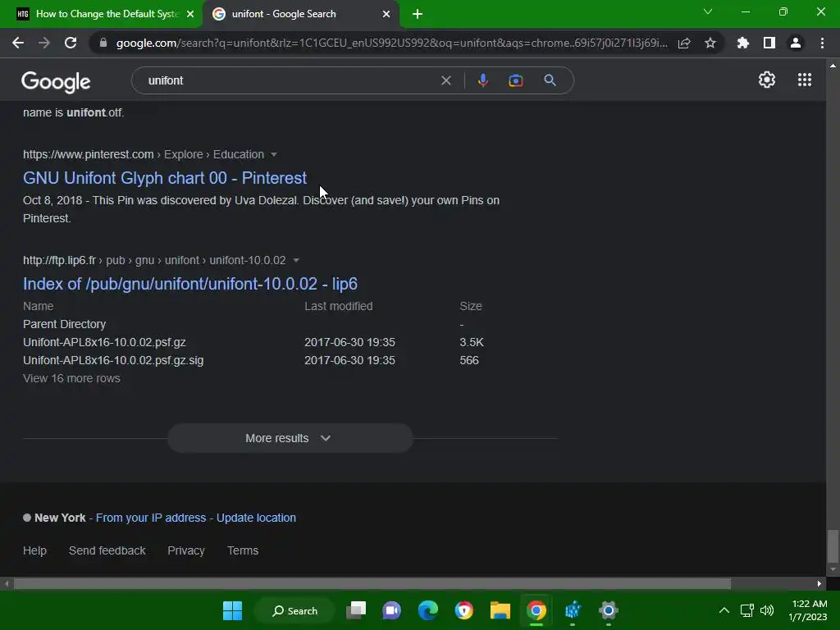Toggle the Chrome side panel
Screen dimensions: 840x630
pyautogui.click(x=769, y=43)
